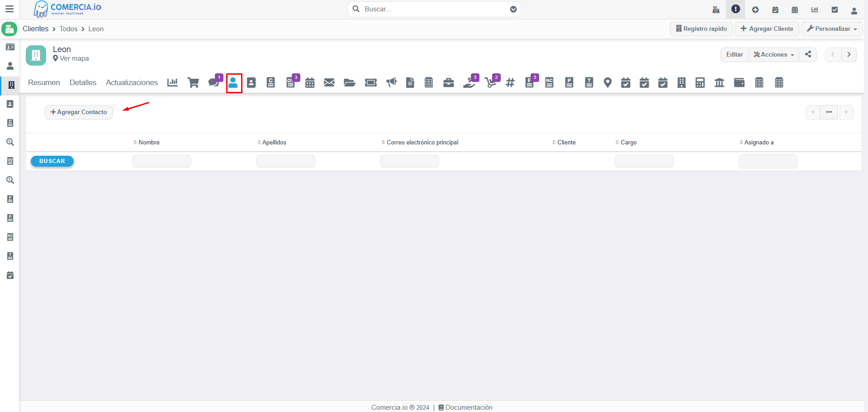Open the F invoice tab with badge 3
868x412 pixels.
[x=530, y=82]
